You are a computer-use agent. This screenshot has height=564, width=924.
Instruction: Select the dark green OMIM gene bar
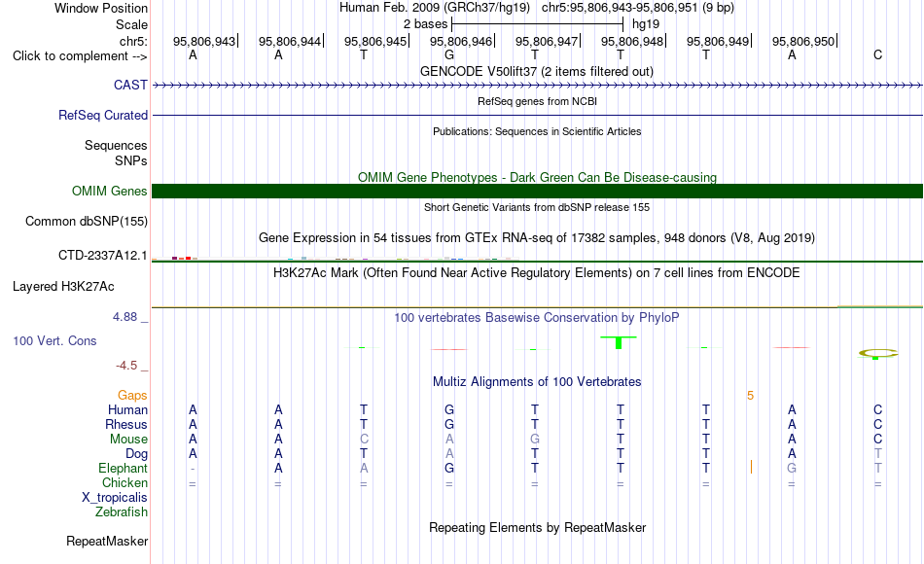(x=537, y=191)
